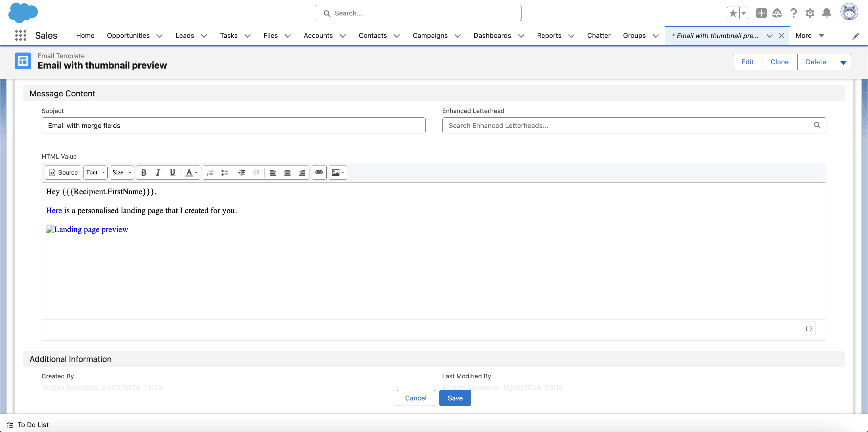Open the Chatter tab

tap(598, 35)
